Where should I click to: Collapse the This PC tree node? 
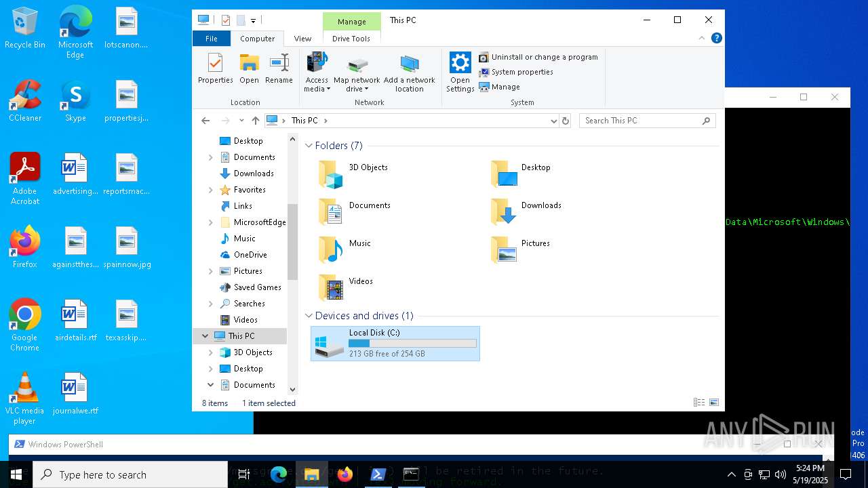coord(205,336)
